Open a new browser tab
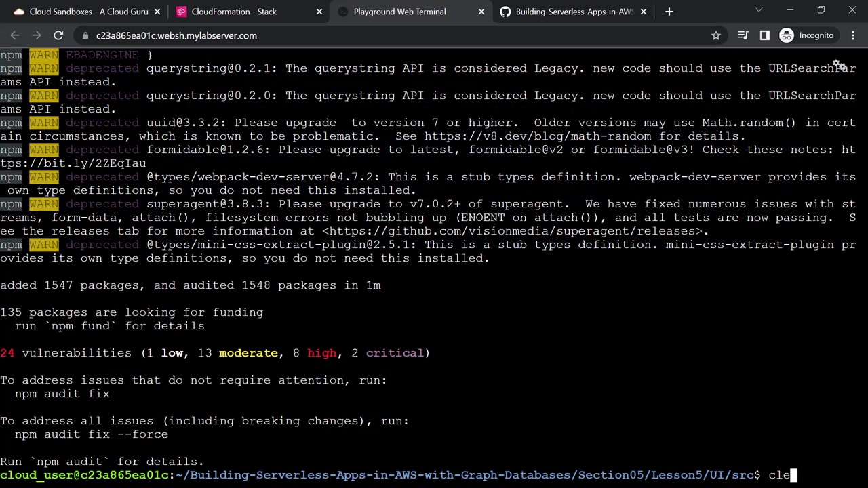The image size is (868, 488). (669, 12)
